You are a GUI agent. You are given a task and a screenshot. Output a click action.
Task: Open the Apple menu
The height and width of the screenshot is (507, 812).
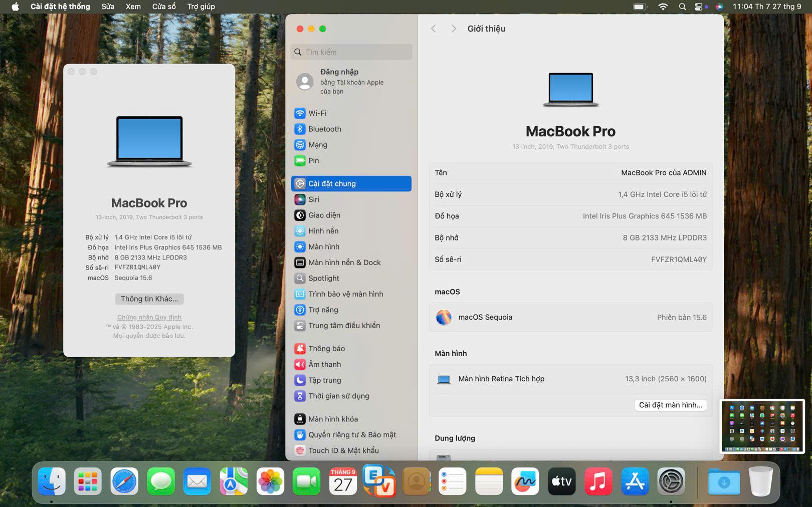click(15, 7)
